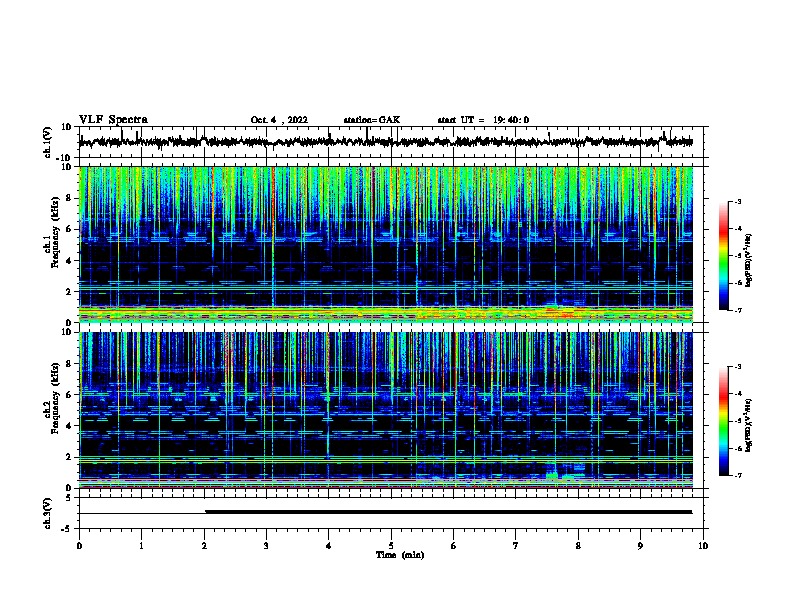Click time axis tick label "8"
The width and height of the screenshot is (792, 612).
pyautogui.click(x=578, y=546)
